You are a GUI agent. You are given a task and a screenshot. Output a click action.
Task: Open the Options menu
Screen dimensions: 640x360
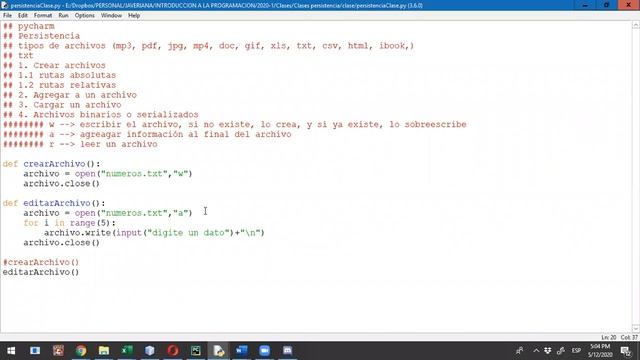point(84,16)
